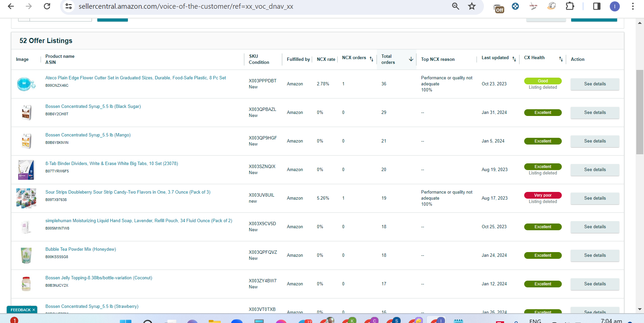Click the simplehuman Hand Soap product image
The height and width of the screenshot is (323, 644).
(26, 227)
